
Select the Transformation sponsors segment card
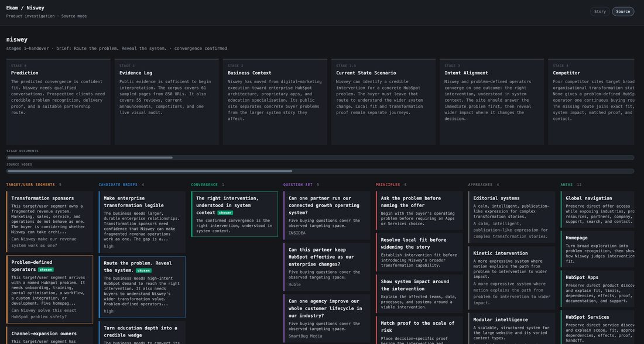point(50,222)
